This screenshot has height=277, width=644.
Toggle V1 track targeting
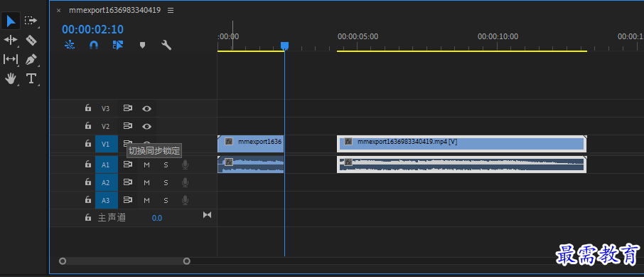pyautogui.click(x=106, y=144)
